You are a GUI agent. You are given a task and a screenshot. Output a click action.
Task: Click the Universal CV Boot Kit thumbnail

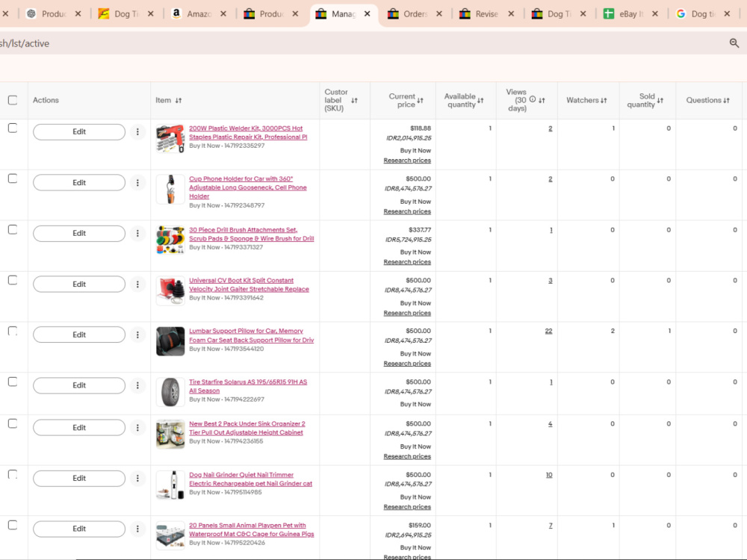pyautogui.click(x=170, y=290)
